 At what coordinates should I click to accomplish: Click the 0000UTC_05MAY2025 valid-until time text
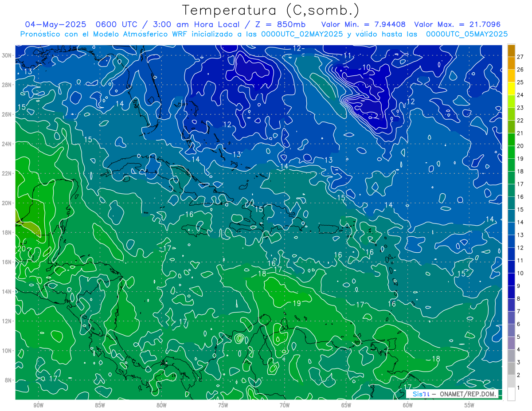click(x=467, y=34)
